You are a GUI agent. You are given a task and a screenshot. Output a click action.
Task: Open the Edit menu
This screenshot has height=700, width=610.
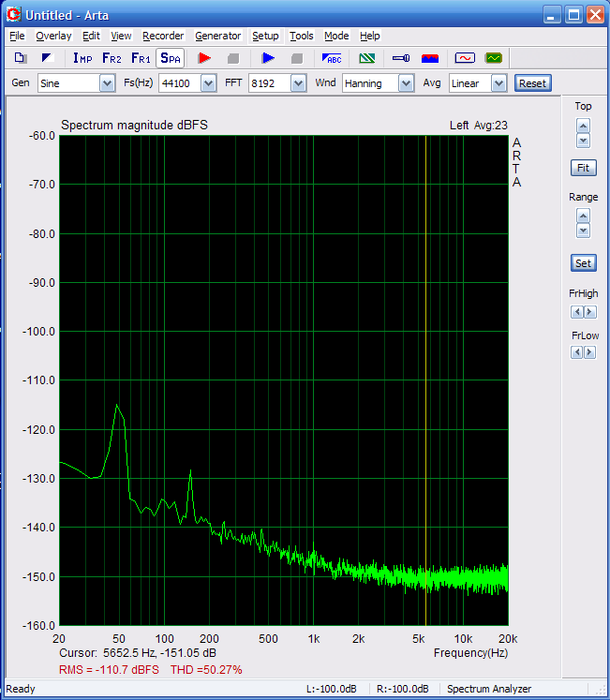[x=91, y=36]
